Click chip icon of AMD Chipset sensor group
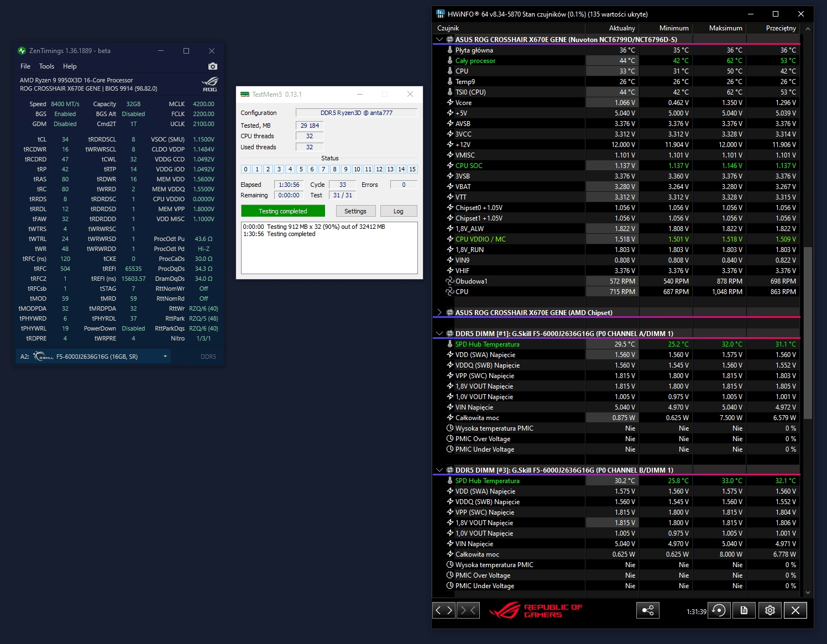 450,312
